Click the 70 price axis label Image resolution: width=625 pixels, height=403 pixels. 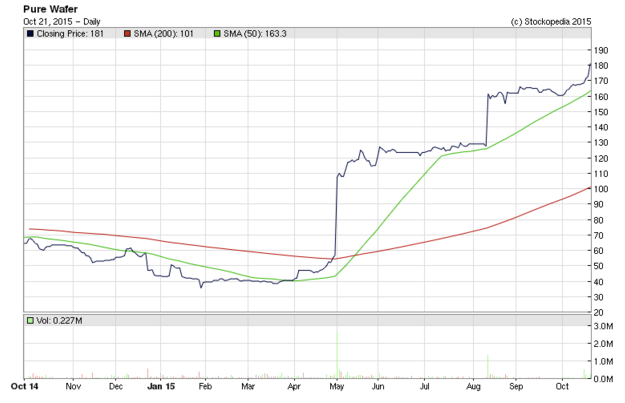pos(599,236)
